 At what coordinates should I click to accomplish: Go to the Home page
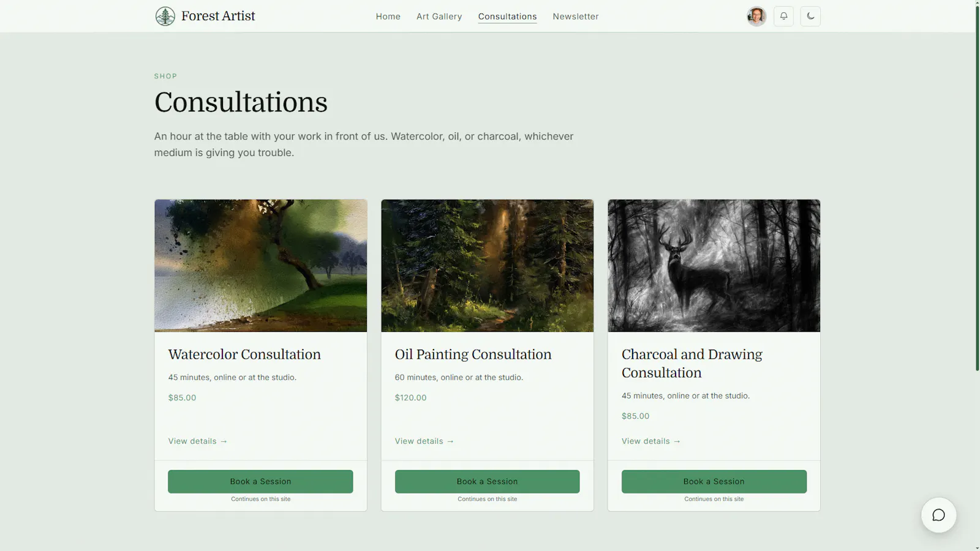coord(388,17)
